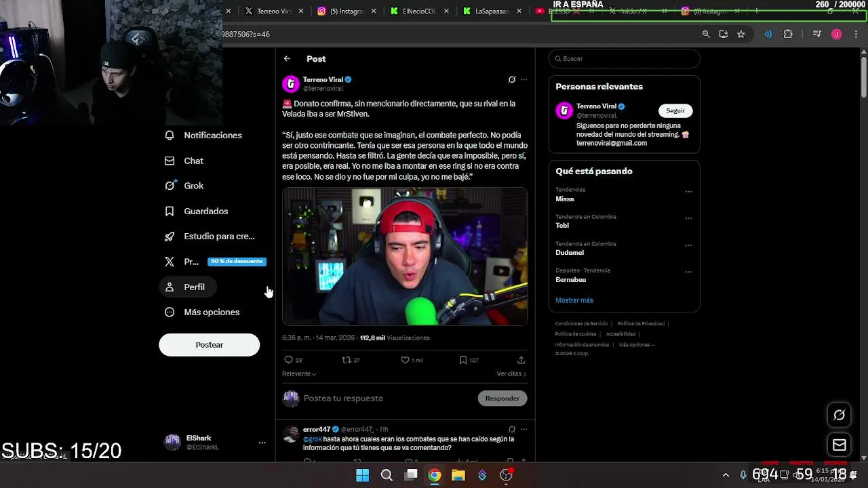Viewport: 868px width, 488px height.
Task: Open options for Tebi trend
Action: [x=688, y=218]
